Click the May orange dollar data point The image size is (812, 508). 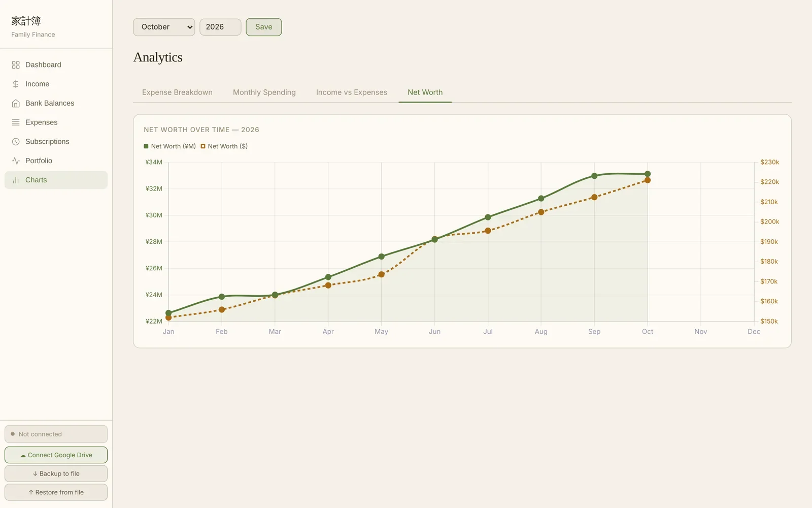click(x=382, y=275)
